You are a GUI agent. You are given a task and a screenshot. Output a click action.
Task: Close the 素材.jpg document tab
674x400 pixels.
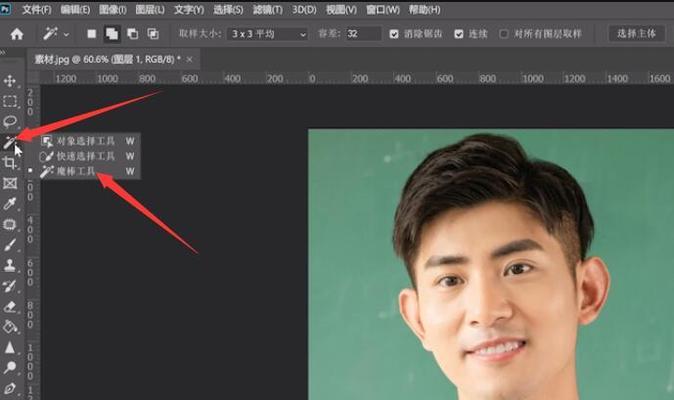pyautogui.click(x=190, y=60)
